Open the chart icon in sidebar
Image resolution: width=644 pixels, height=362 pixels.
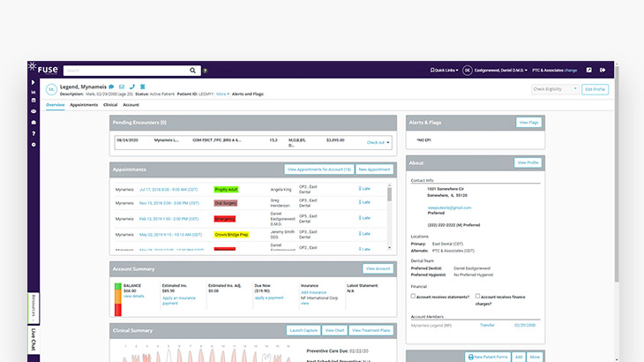point(34,92)
